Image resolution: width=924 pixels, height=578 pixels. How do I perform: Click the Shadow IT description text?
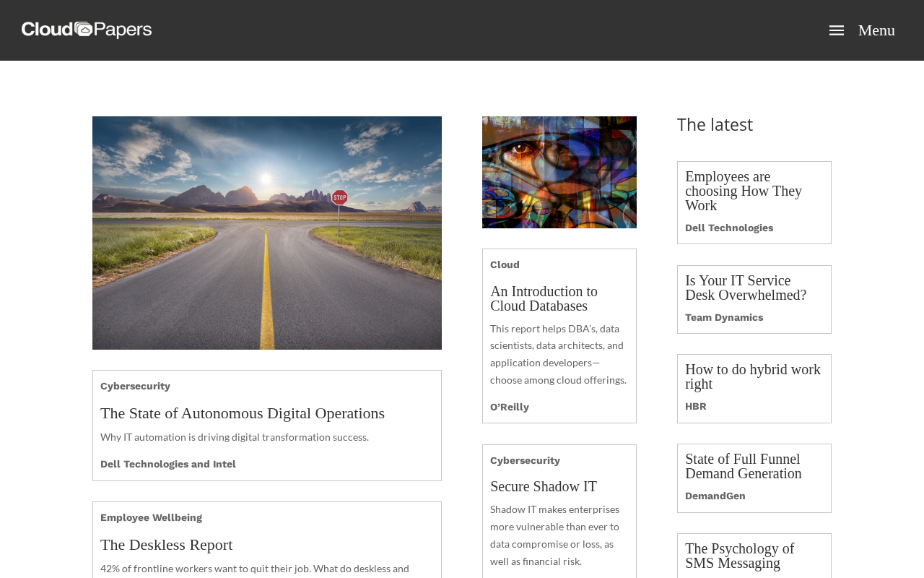coord(555,535)
